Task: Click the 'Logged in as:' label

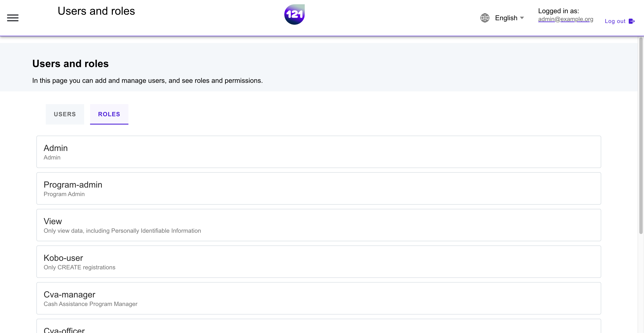Action: click(x=559, y=11)
